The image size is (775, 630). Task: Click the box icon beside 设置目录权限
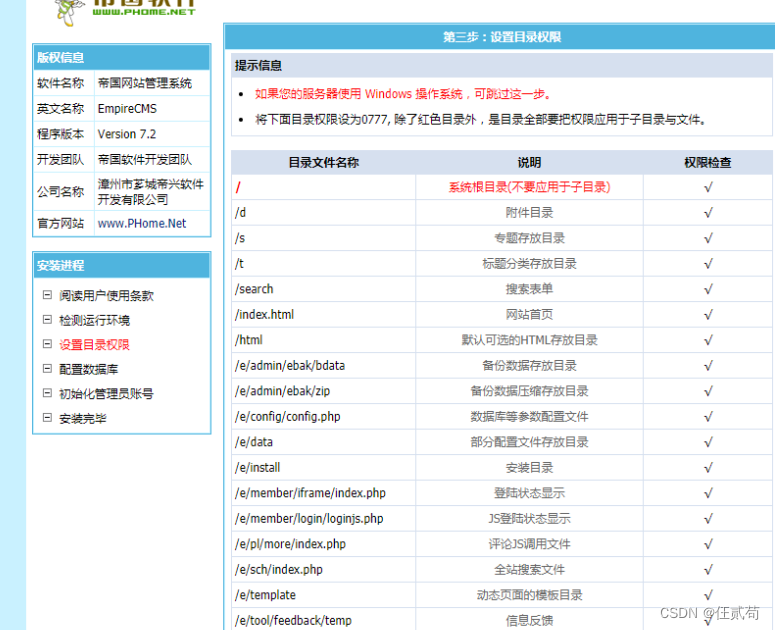click(47, 344)
